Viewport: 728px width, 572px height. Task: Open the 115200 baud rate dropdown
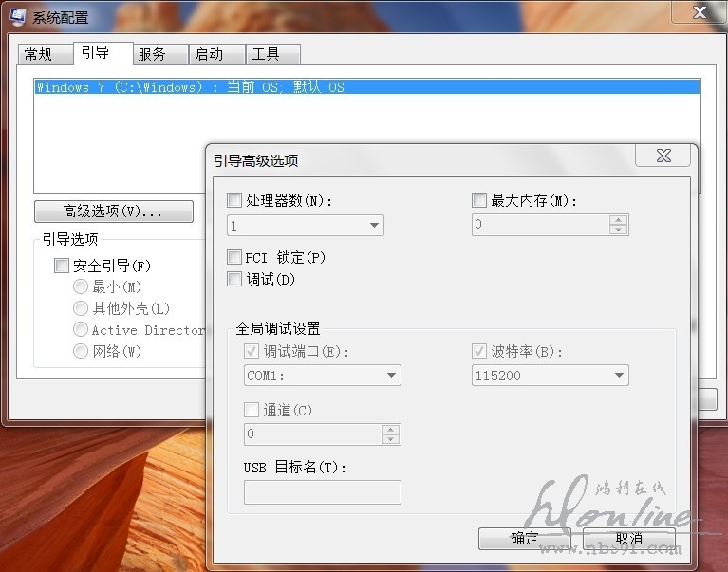pyautogui.click(x=551, y=376)
